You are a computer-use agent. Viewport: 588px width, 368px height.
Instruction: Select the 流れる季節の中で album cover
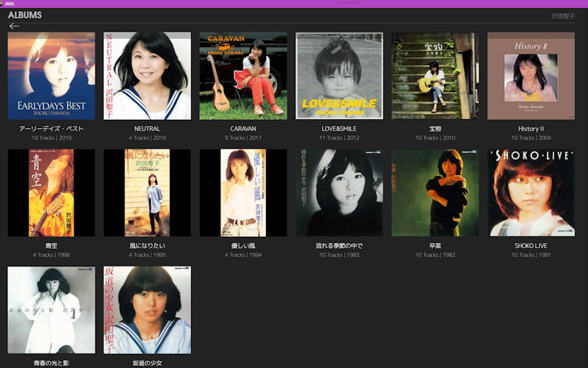point(340,193)
